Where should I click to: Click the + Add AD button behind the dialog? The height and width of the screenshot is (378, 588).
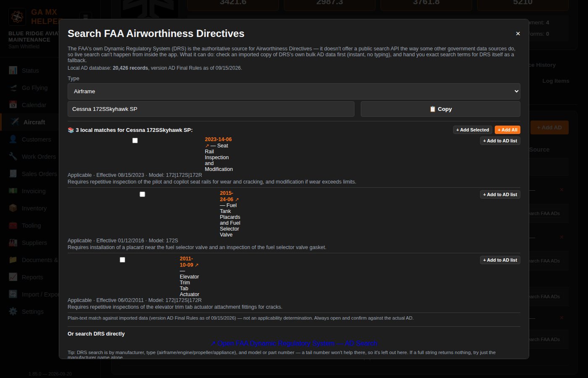pos(549,128)
